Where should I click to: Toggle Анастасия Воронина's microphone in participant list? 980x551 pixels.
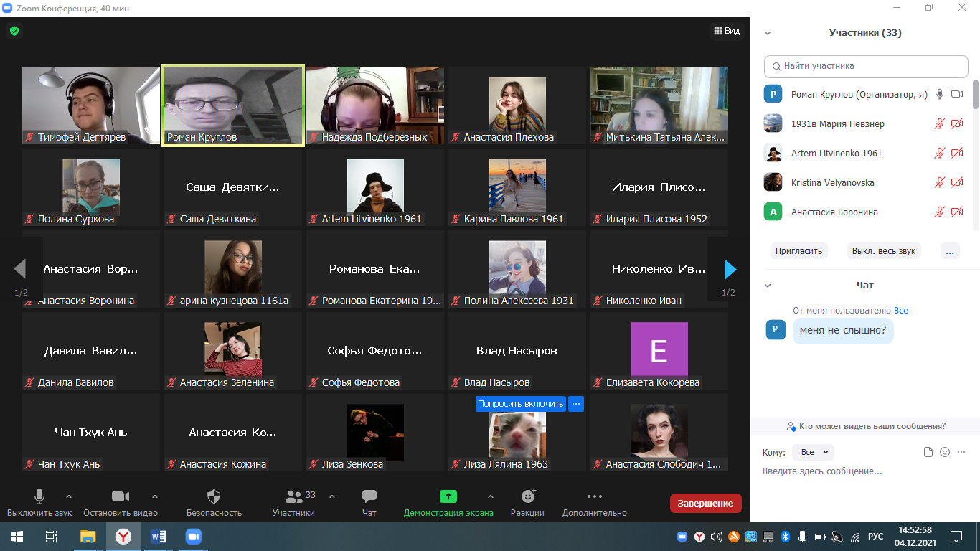pos(939,212)
